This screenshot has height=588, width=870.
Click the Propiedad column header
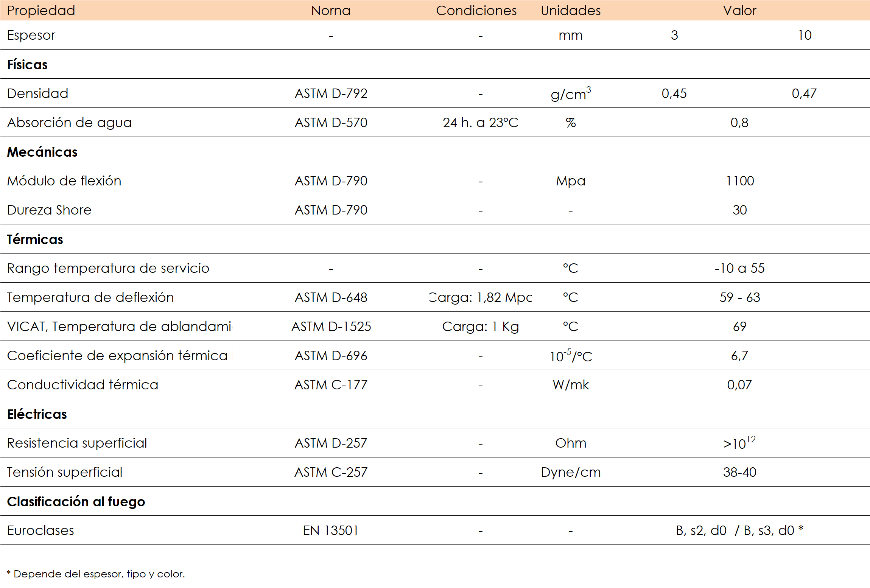point(41,11)
